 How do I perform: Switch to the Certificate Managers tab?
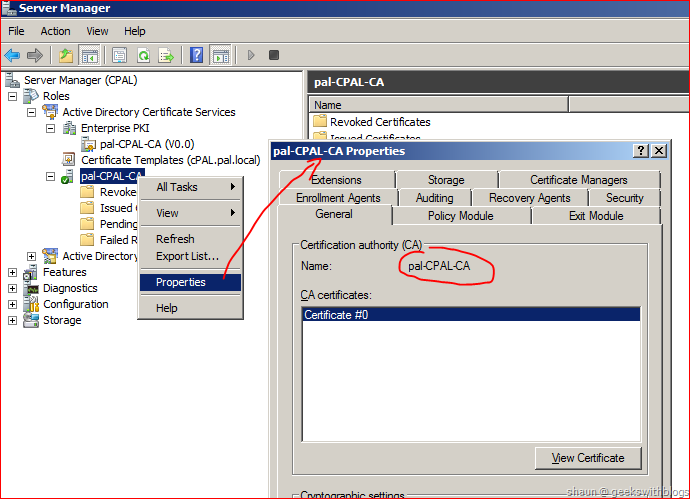[579, 180]
